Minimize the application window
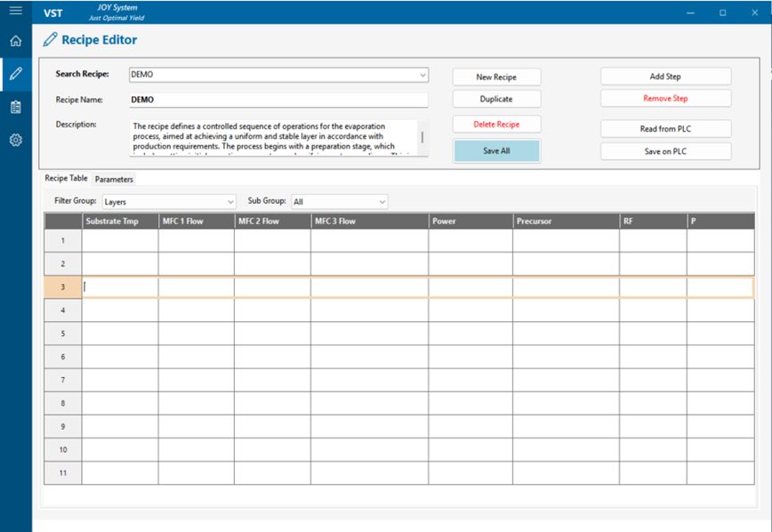Image resolution: width=772 pixels, height=532 pixels. [690, 12]
